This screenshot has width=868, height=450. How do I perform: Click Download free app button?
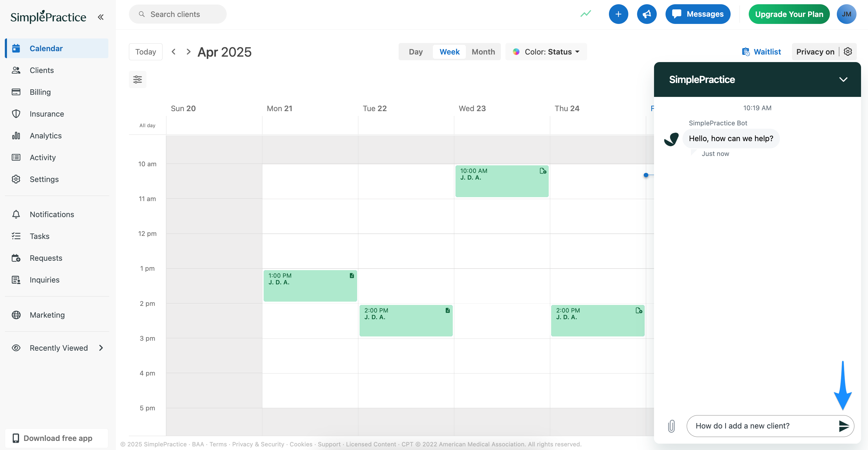(57, 438)
